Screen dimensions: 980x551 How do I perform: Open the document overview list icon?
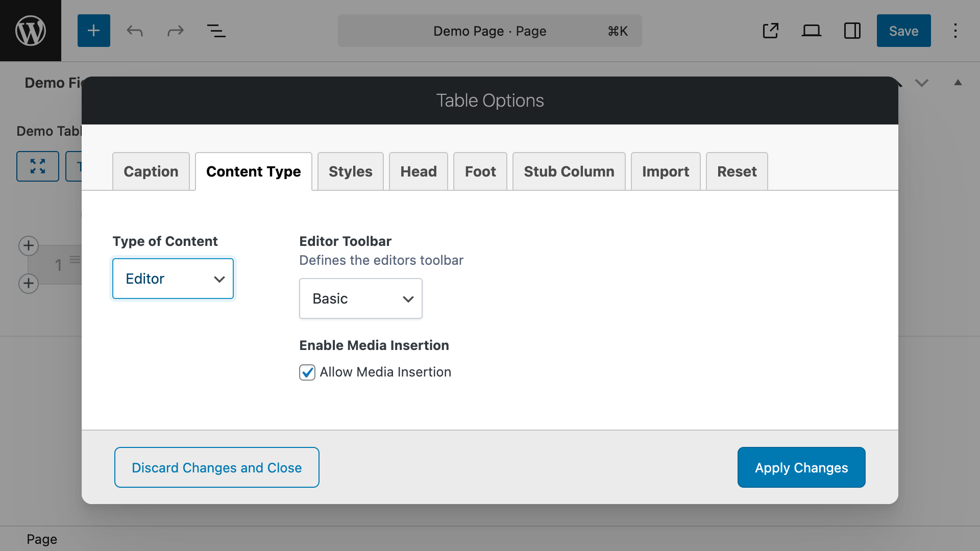[x=216, y=31]
